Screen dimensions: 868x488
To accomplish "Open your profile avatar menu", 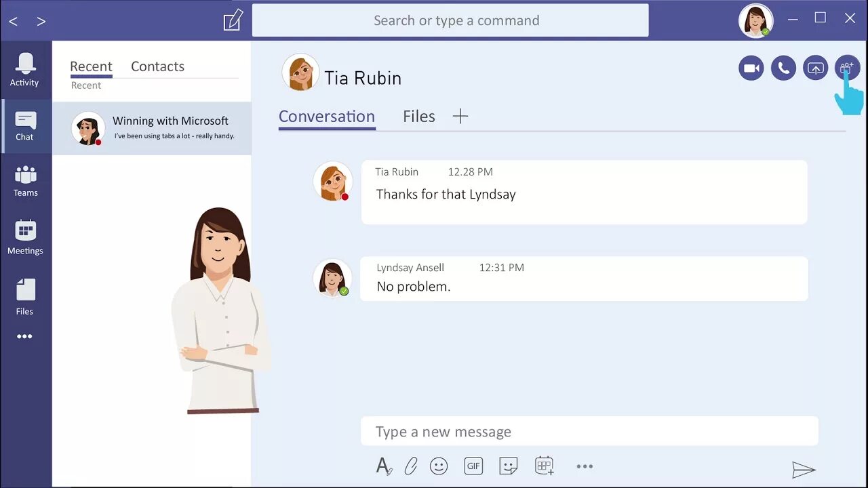I will click(755, 20).
